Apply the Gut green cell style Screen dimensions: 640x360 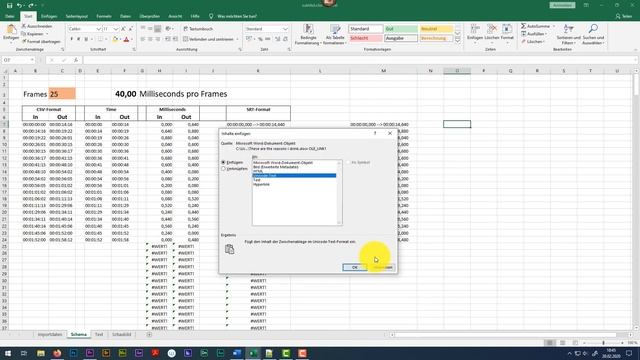(401, 29)
